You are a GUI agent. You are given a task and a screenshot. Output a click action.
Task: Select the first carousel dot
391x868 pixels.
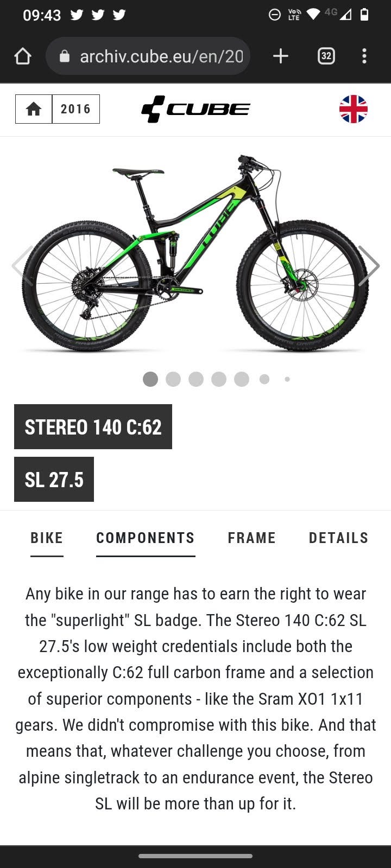click(x=150, y=379)
